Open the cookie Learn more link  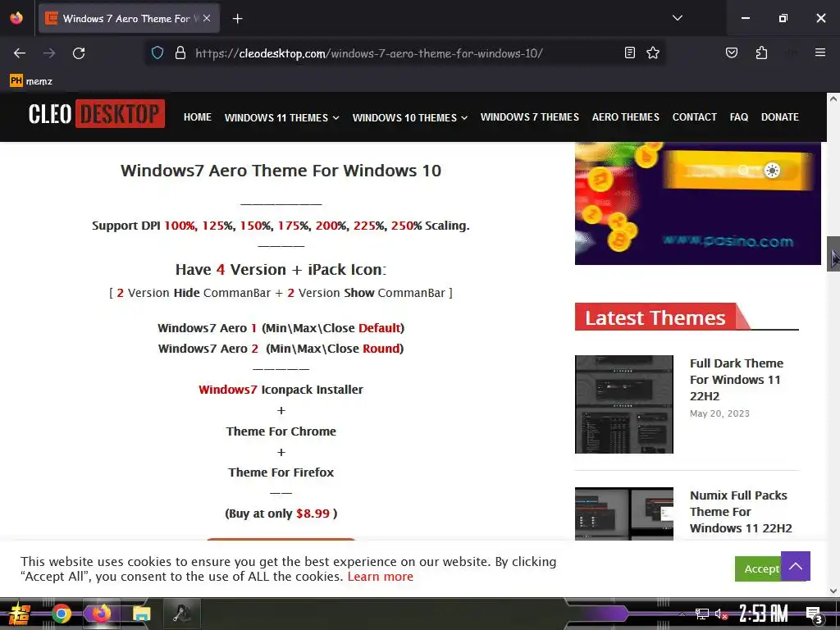(x=381, y=577)
